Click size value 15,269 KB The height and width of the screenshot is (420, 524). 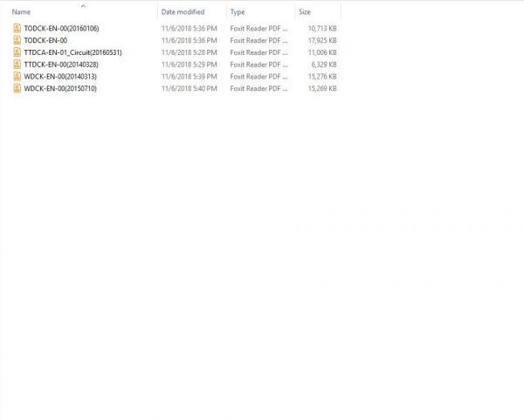tap(322, 88)
